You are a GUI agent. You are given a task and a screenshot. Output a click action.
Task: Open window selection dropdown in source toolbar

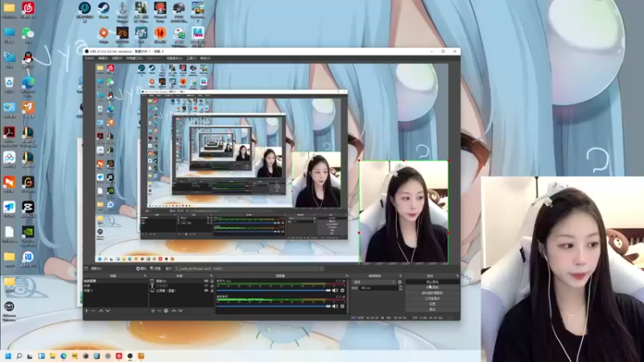click(250, 269)
